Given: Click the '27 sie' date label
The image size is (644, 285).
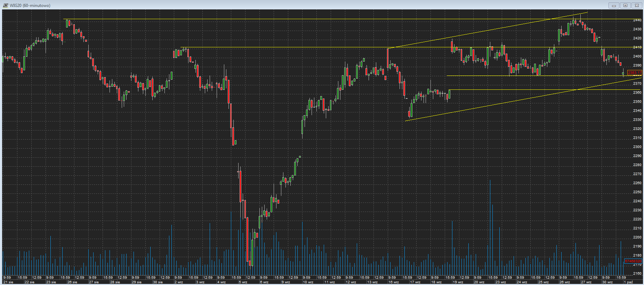Looking at the screenshot, I should coord(94,282).
